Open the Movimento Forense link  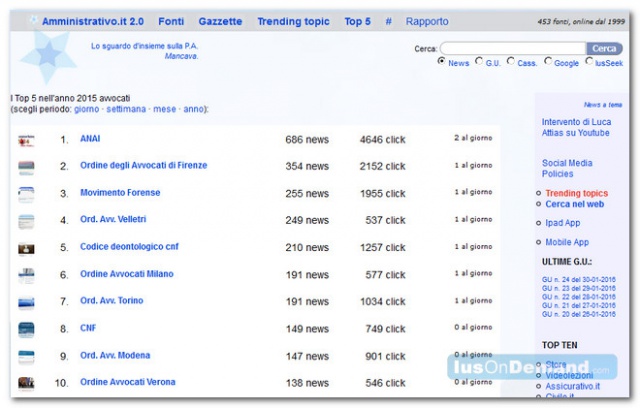(120, 193)
